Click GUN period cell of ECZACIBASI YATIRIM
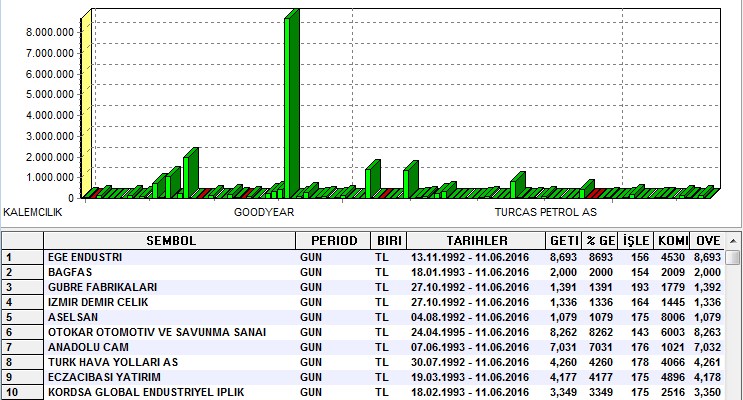The image size is (743, 400). [311, 377]
